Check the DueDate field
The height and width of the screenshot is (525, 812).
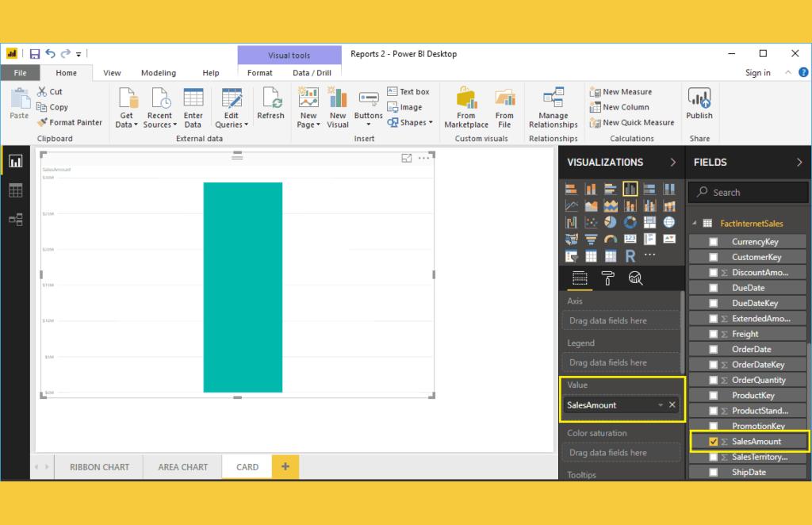713,288
